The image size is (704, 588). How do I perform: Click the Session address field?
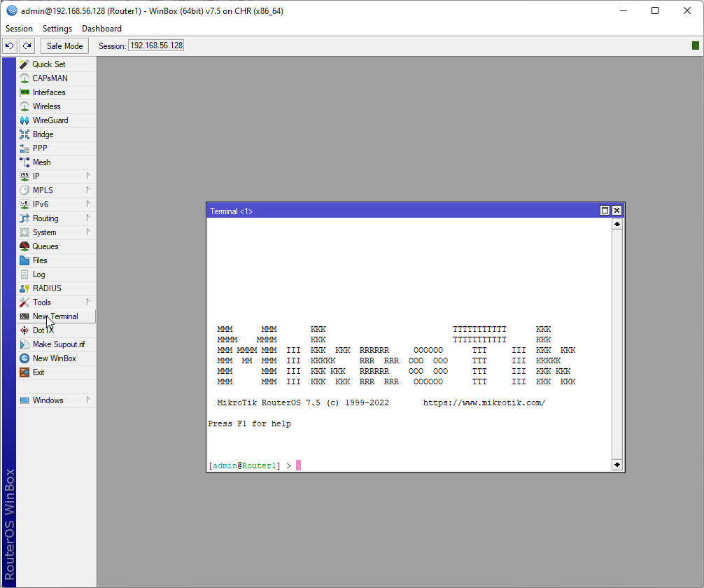(156, 46)
